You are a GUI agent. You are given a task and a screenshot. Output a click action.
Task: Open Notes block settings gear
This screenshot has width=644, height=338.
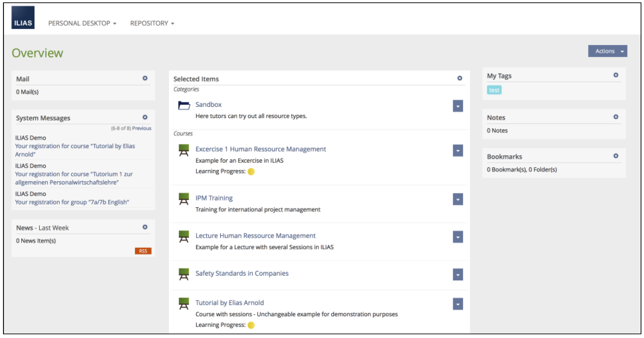616,117
